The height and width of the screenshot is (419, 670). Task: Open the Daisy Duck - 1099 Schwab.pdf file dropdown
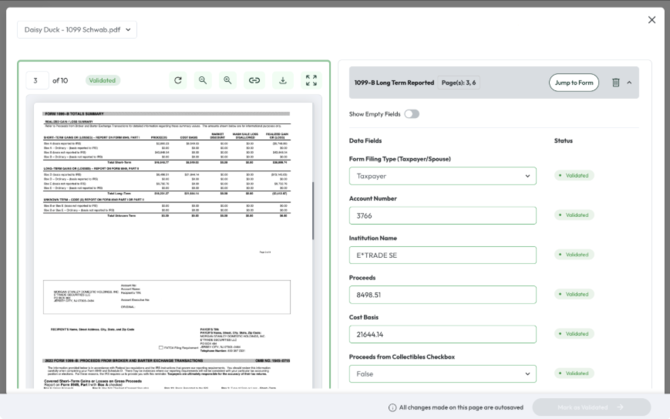77,30
